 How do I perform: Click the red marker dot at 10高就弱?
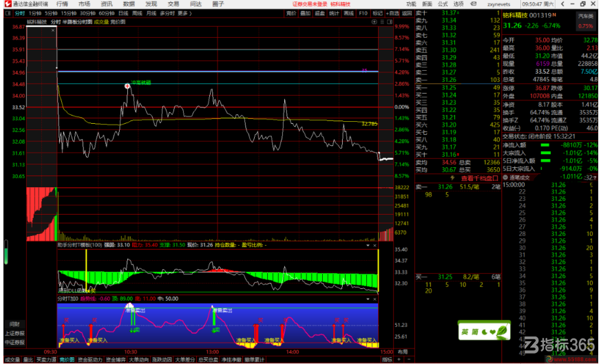127,86
